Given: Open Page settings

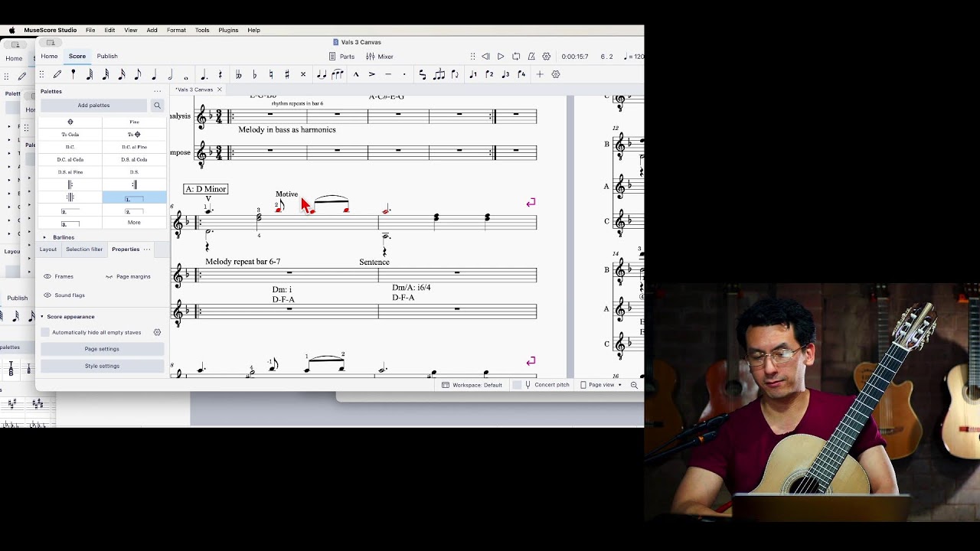Looking at the screenshot, I should click(102, 349).
